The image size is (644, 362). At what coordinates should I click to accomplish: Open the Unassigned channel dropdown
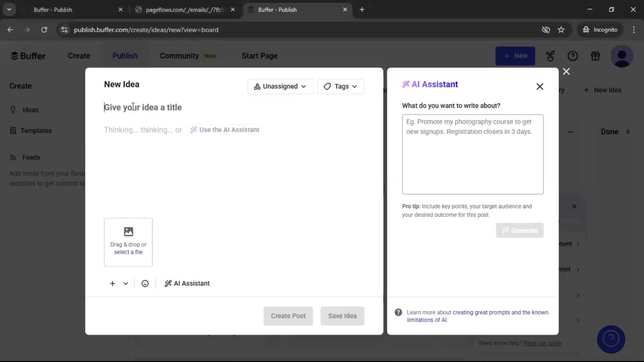tap(280, 86)
